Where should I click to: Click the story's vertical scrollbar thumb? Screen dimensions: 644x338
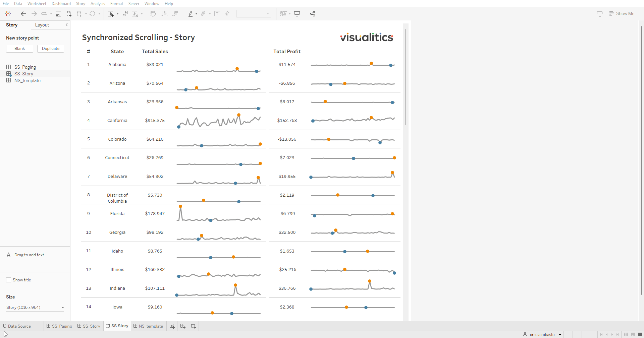coord(406,77)
